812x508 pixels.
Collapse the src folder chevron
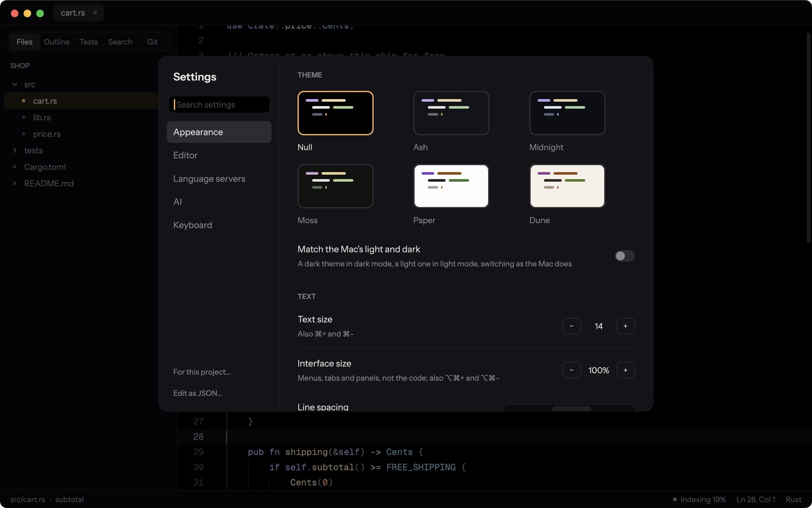point(15,84)
